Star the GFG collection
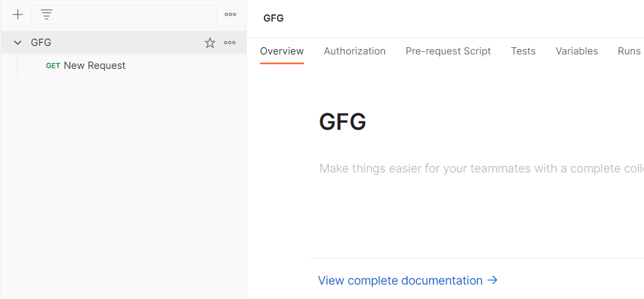The image size is (644, 299). (x=210, y=43)
